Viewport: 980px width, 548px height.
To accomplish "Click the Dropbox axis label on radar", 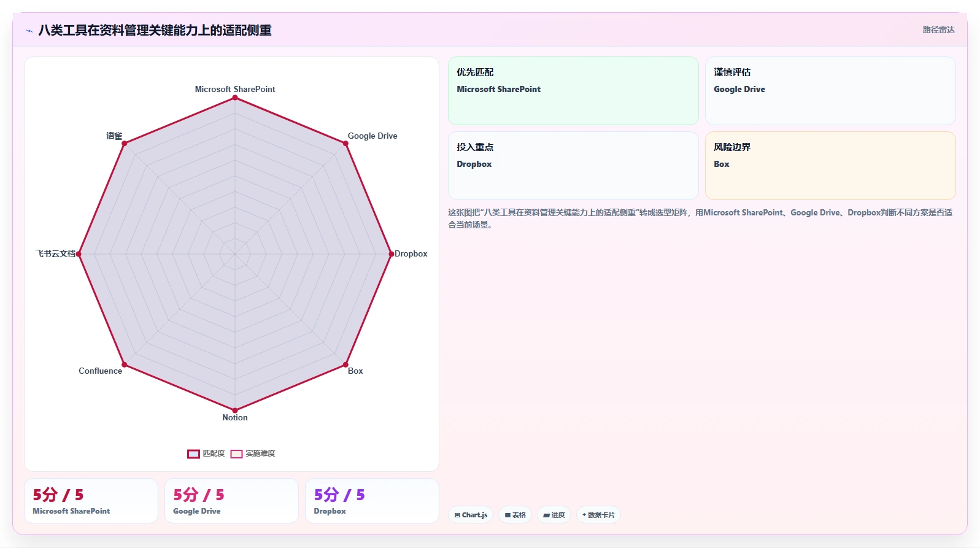I will pyautogui.click(x=411, y=253).
